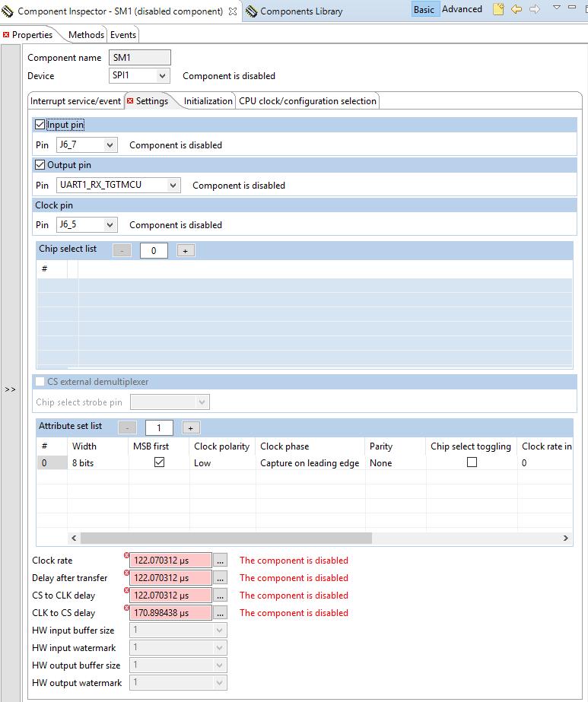Click the Component Inspector tab icon
The height and width of the screenshot is (702, 588).
tap(8, 11)
